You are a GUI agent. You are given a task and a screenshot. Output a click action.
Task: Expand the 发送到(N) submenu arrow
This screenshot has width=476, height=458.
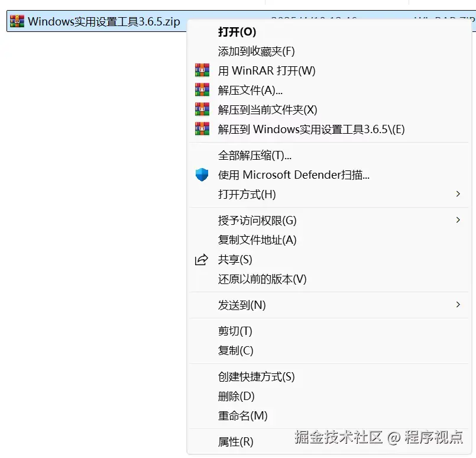tap(458, 304)
